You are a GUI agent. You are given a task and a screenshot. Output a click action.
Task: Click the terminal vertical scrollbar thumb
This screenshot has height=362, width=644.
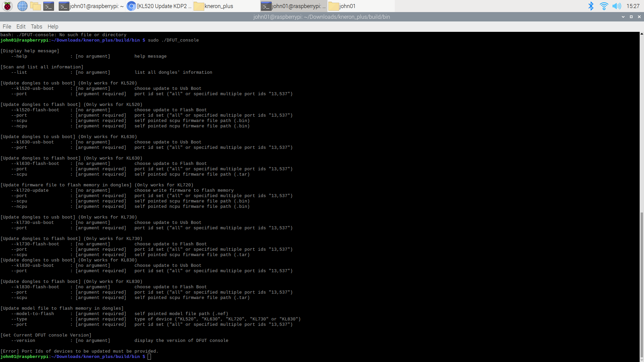[642, 285]
